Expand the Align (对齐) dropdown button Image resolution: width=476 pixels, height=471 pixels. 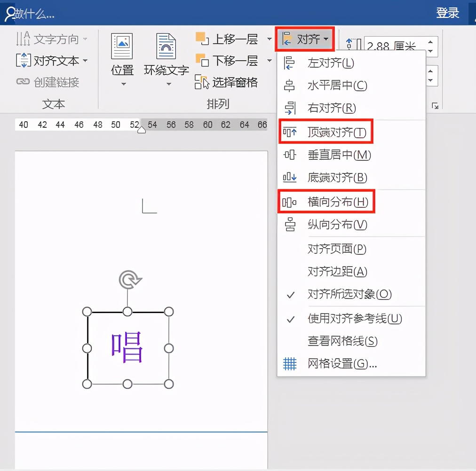click(305, 39)
